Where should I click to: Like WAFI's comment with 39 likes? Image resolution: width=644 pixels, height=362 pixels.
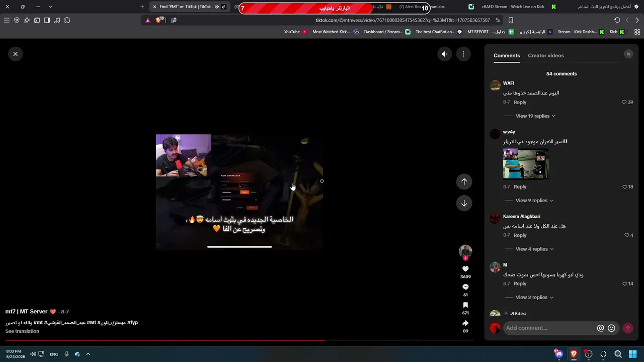coord(624,103)
